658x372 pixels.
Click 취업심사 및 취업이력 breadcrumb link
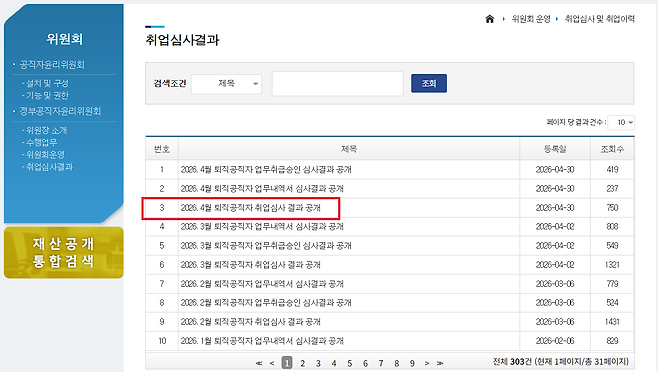pyautogui.click(x=600, y=19)
